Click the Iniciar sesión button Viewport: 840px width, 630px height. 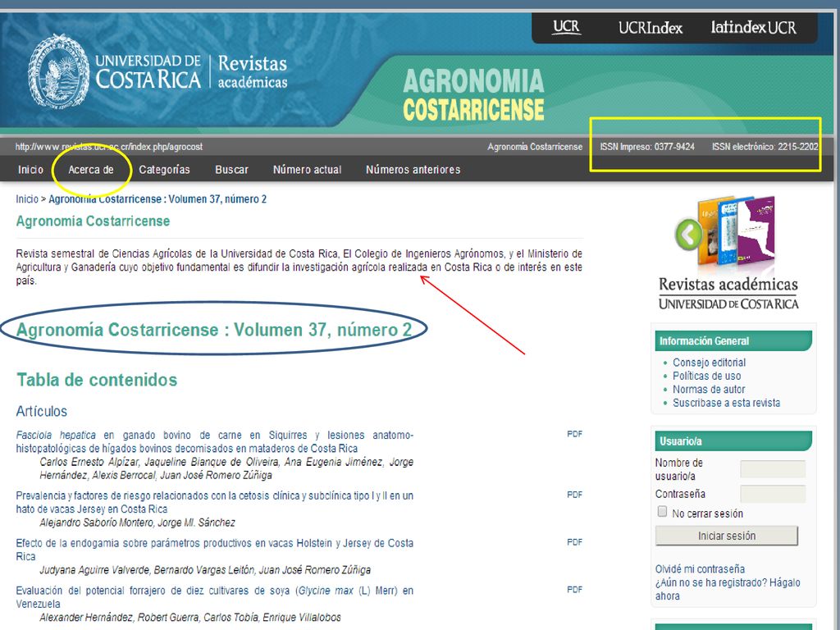pyautogui.click(x=727, y=536)
